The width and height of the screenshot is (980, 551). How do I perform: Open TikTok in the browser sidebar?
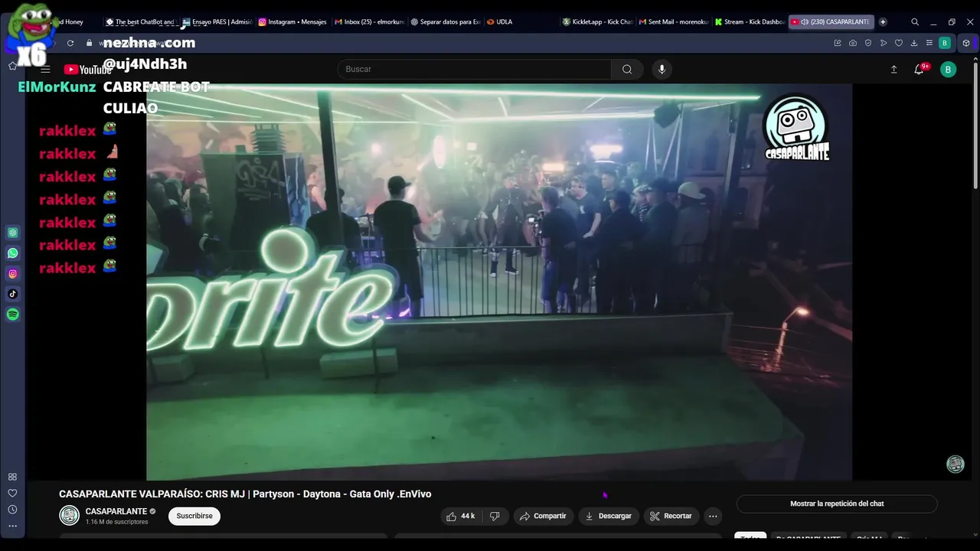coord(13,294)
